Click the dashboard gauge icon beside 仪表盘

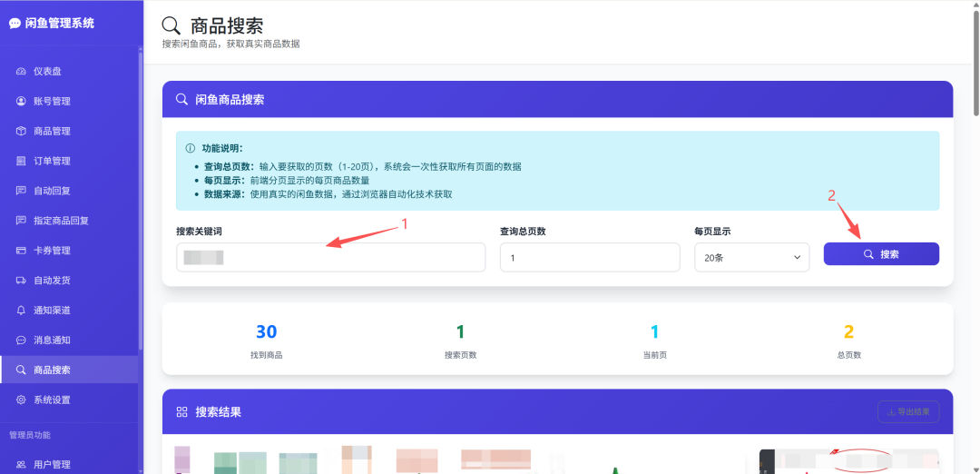[x=21, y=72]
